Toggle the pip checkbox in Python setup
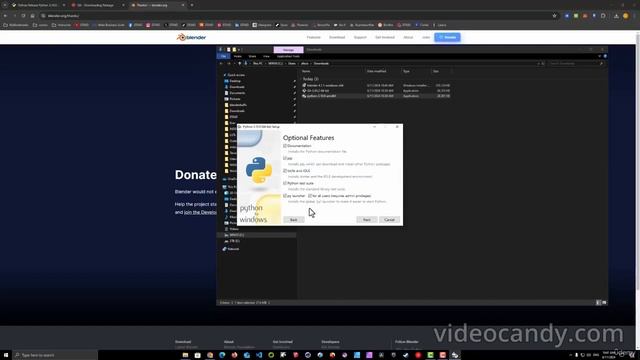 pos(285,158)
